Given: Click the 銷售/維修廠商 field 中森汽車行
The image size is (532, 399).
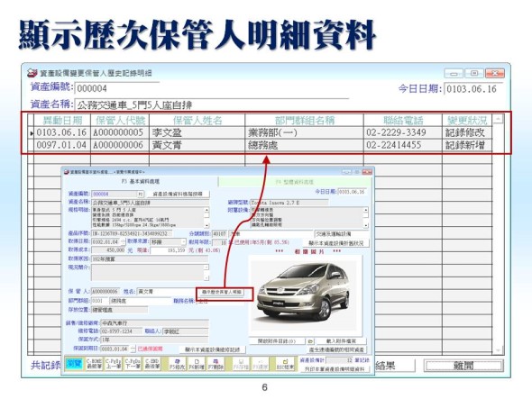Looking at the screenshot, I should 154,322.
